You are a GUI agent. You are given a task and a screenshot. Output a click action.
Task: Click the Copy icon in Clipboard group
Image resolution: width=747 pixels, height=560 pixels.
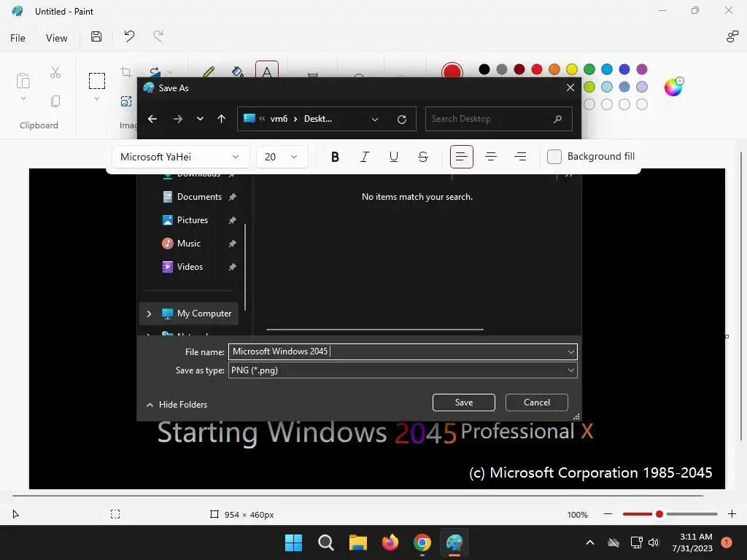(x=55, y=101)
